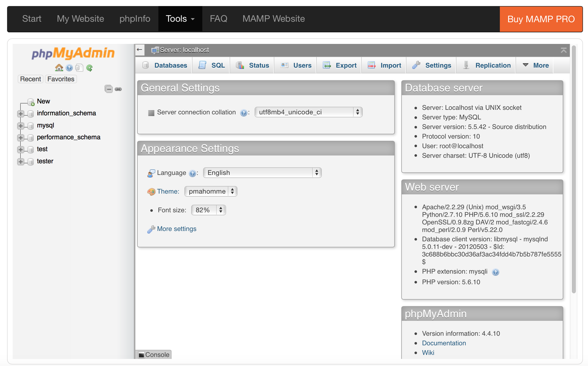
Task: Click the collation list icon in General Settings
Action: pos(151,113)
